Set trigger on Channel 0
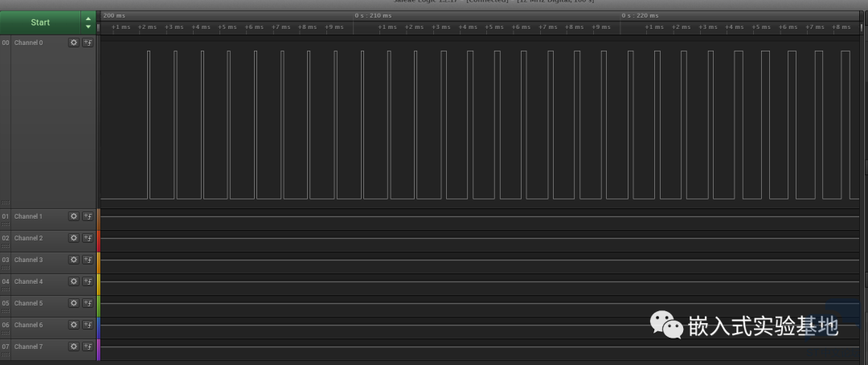Screen dimensions: 868x365 pos(88,43)
